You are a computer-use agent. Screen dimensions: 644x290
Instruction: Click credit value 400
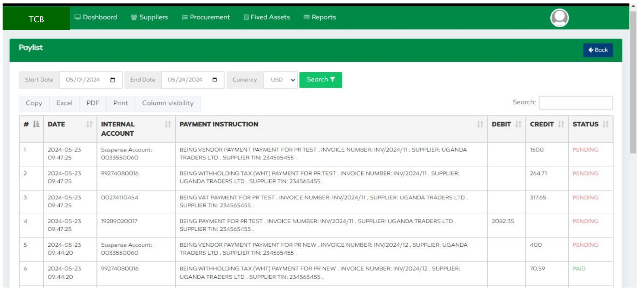pos(536,245)
